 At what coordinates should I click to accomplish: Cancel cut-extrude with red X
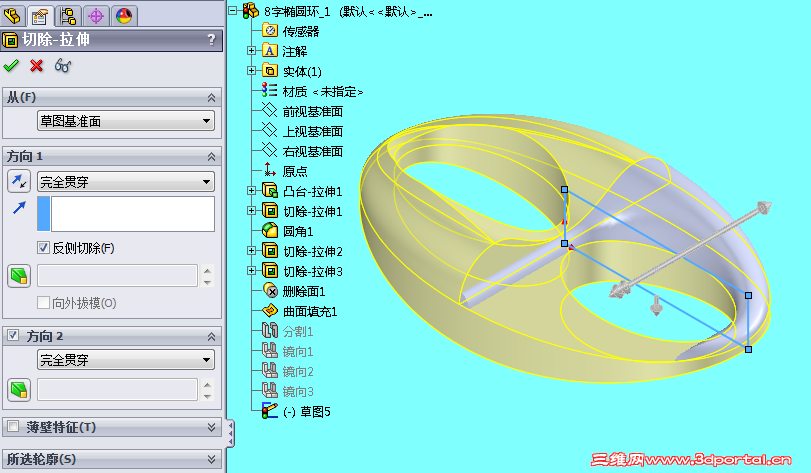36,66
